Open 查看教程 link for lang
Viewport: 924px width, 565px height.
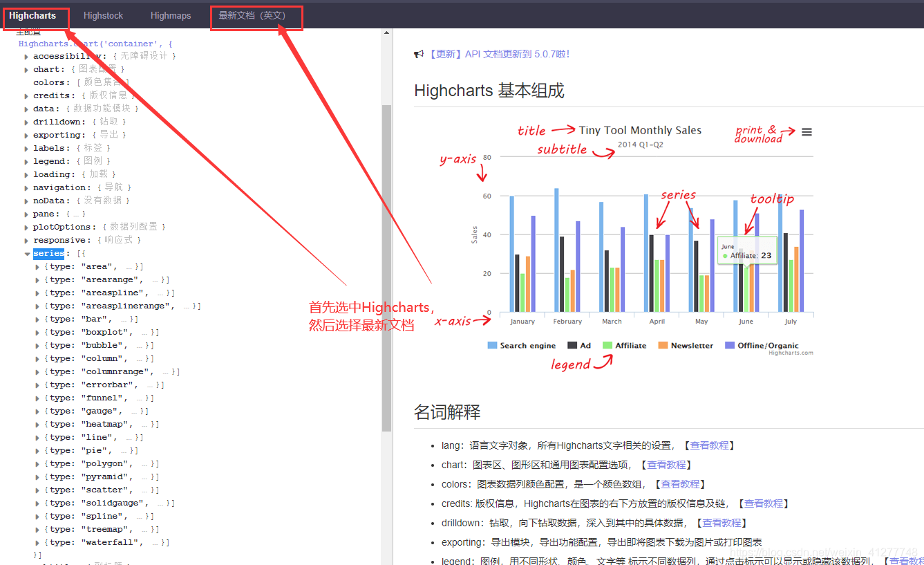tap(709, 445)
